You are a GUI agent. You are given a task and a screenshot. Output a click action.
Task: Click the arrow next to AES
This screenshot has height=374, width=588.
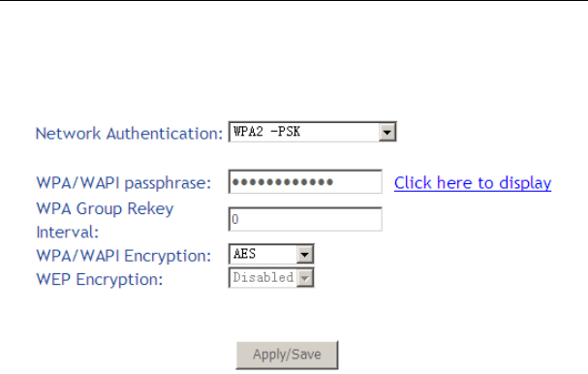pyautogui.click(x=304, y=254)
